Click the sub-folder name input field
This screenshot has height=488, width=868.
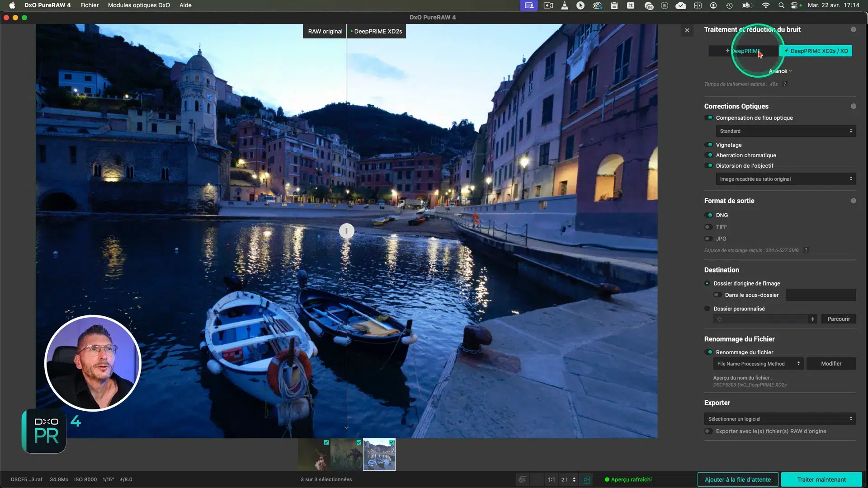point(821,295)
